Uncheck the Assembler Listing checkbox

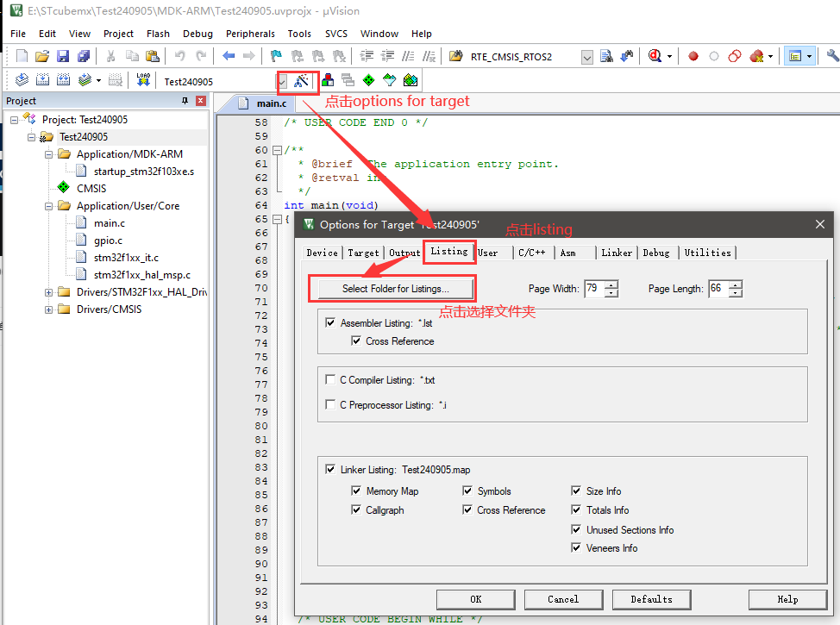coord(330,323)
